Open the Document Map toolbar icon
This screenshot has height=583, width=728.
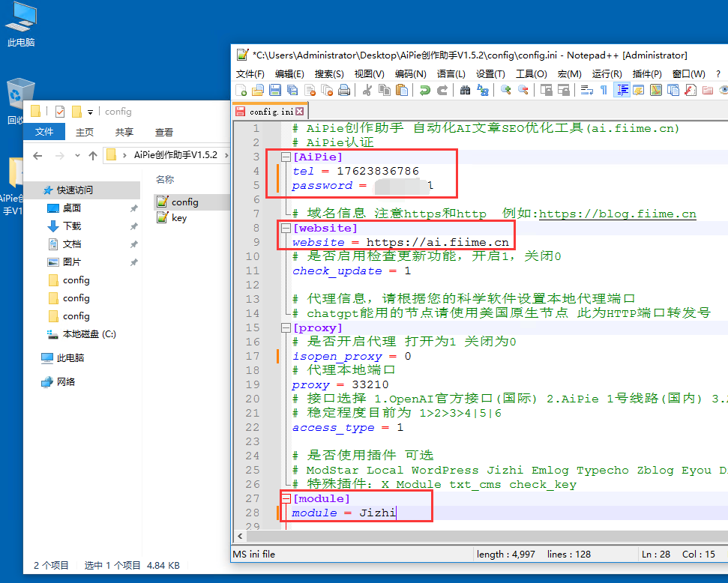655,90
